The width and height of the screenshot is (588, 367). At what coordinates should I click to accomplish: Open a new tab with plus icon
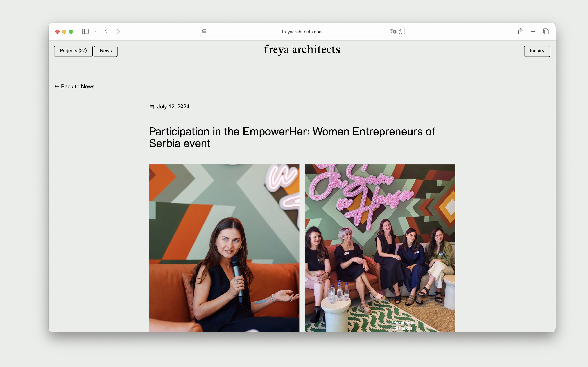(533, 32)
